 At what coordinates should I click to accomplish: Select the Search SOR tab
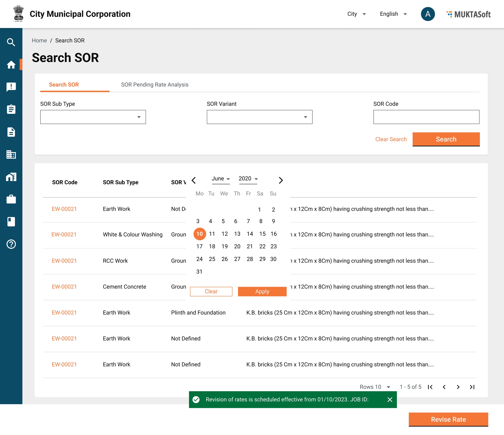coord(64,85)
